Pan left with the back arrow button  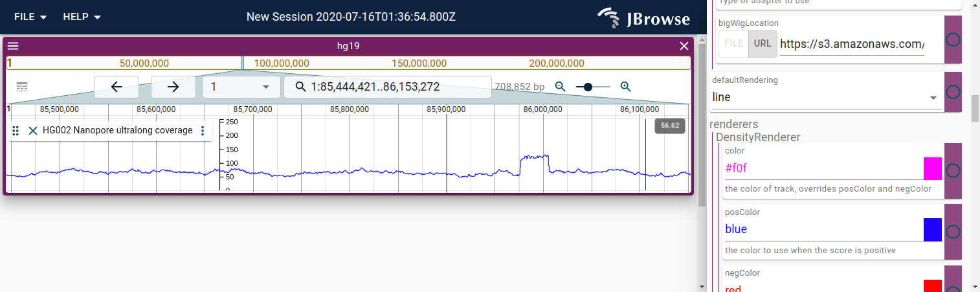(x=117, y=87)
